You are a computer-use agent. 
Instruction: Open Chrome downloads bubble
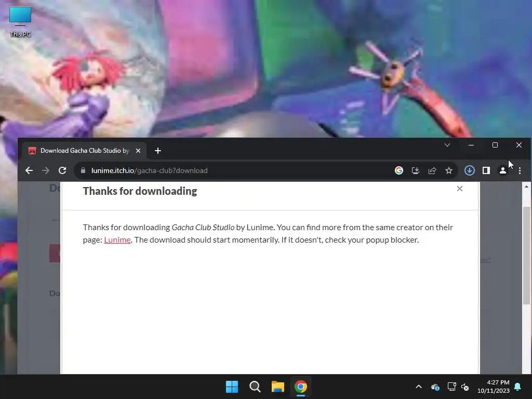[470, 170]
